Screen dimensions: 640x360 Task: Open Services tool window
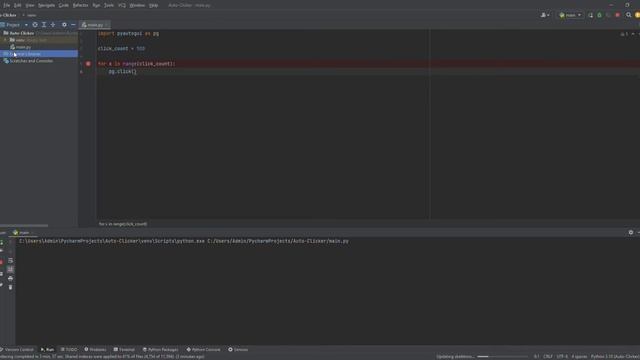tap(238, 349)
